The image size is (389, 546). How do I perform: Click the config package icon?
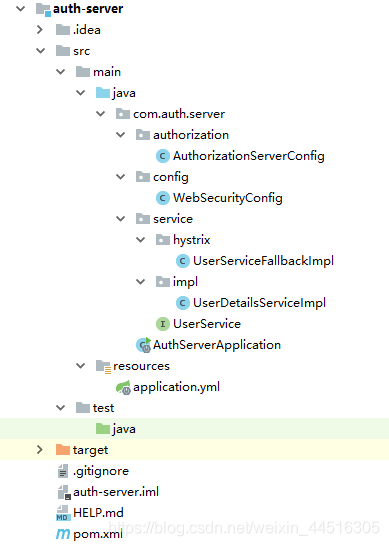[x=143, y=177]
